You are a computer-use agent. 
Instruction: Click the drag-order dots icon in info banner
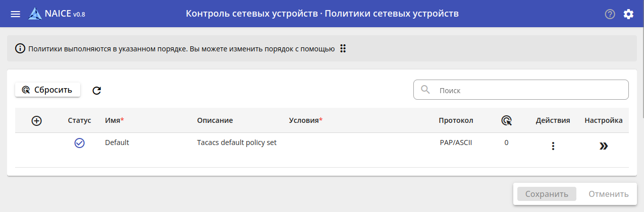click(343, 48)
